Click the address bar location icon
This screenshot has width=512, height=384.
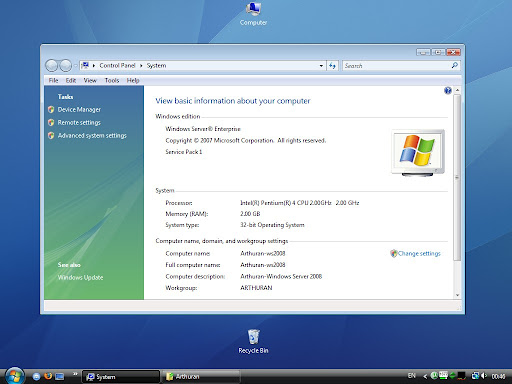pyautogui.click(x=85, y=65)
